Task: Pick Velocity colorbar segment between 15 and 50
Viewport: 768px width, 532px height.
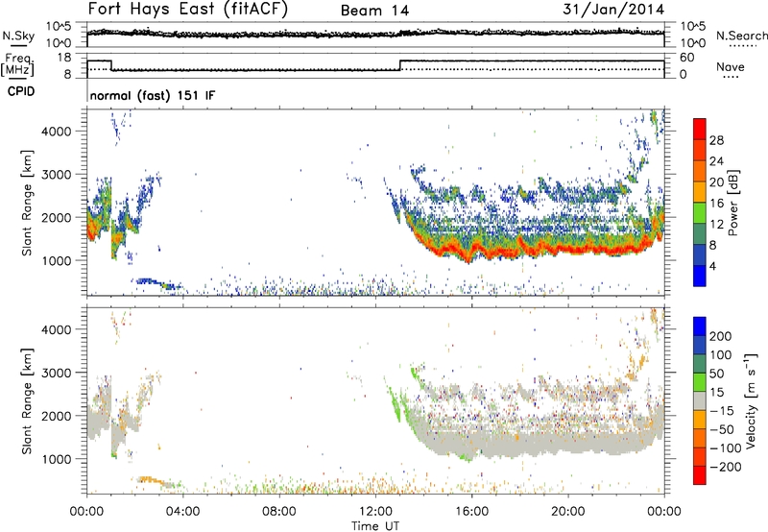Action: pyautogui.click(x=700, y=382)
